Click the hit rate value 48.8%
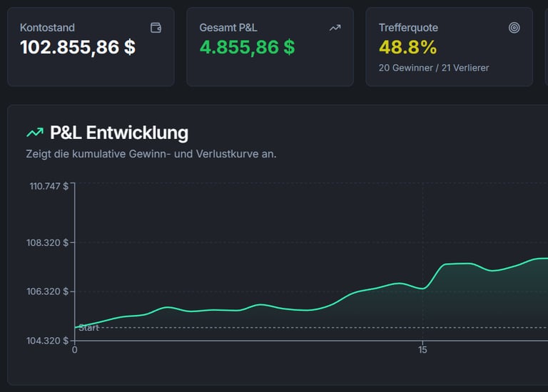The image size is (548, 392). [408, 47]
